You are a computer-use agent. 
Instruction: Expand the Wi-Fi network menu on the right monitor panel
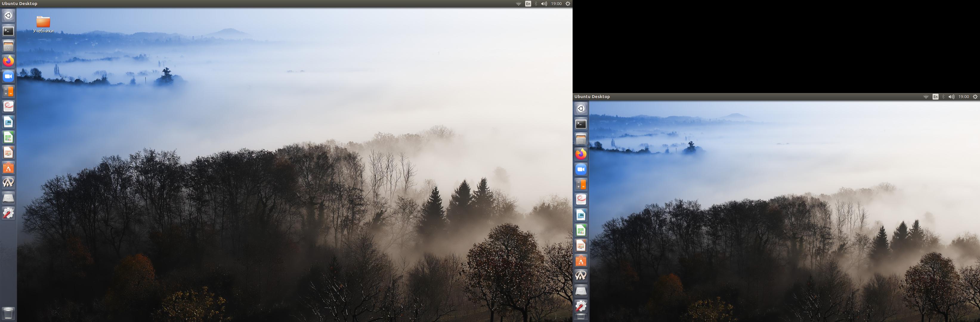[926, 97]
